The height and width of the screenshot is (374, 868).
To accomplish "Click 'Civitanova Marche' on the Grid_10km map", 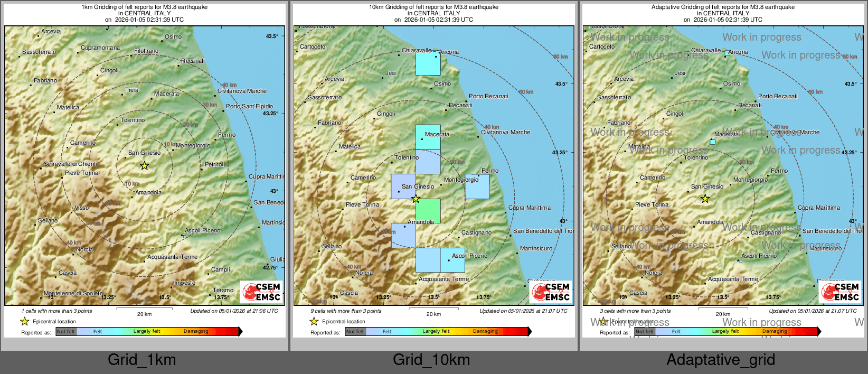I will coord(506,132).
